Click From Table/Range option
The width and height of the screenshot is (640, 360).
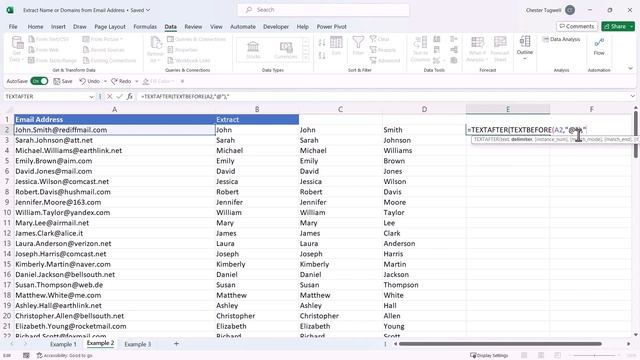pyautogui.click(x=52, y=60)
